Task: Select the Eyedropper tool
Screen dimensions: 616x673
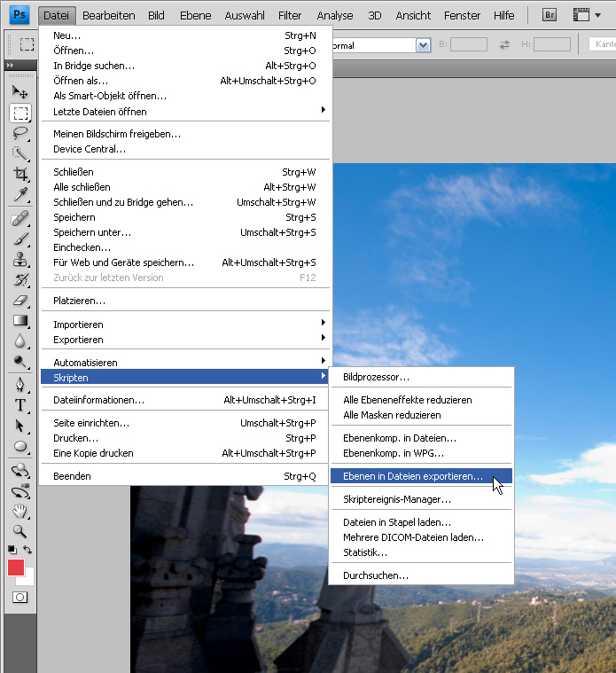Action: [x=20, y=194]
